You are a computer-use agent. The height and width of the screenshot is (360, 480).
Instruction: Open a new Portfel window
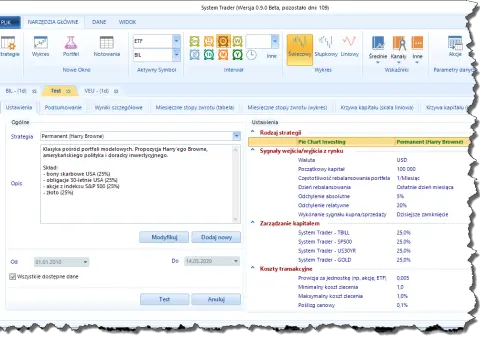(71, 47)
